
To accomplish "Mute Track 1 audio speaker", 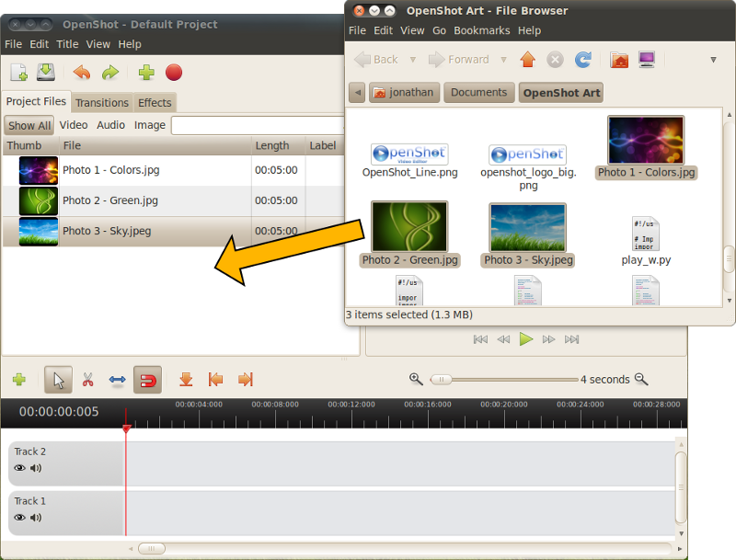I will (36, 518).
